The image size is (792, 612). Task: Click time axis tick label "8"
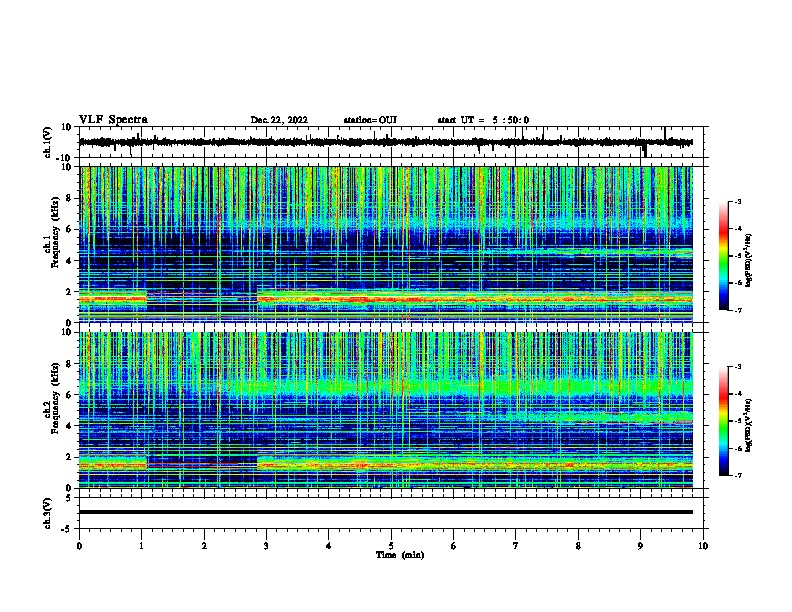(x=578, y=546)
